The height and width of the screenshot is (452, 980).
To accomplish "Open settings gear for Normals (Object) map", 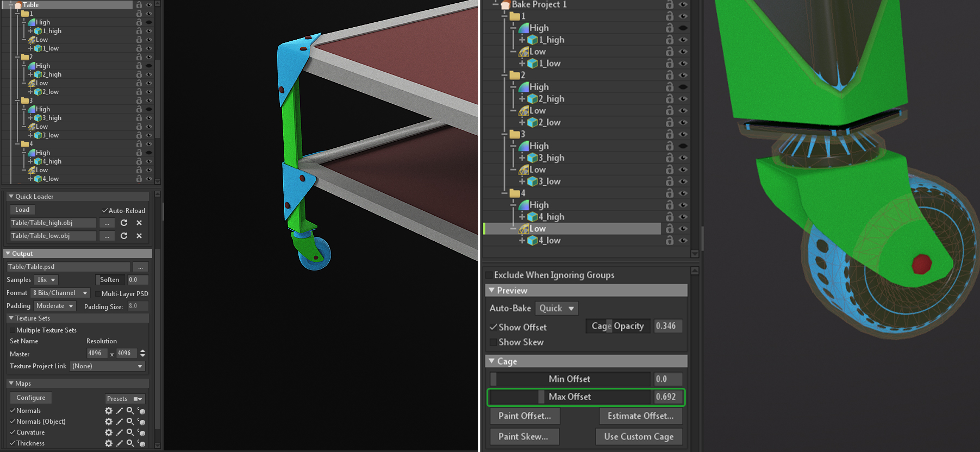I will 109,422.
